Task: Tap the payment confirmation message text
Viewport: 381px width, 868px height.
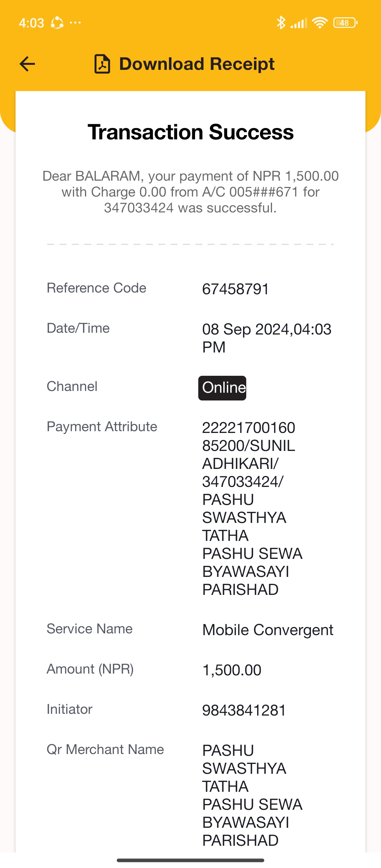Action: tap(190, 192)
